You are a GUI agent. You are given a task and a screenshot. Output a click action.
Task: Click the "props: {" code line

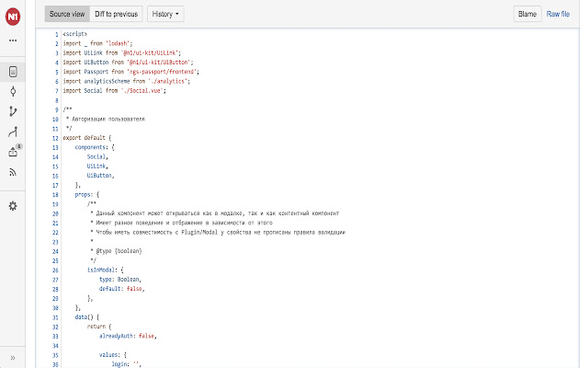87,194
